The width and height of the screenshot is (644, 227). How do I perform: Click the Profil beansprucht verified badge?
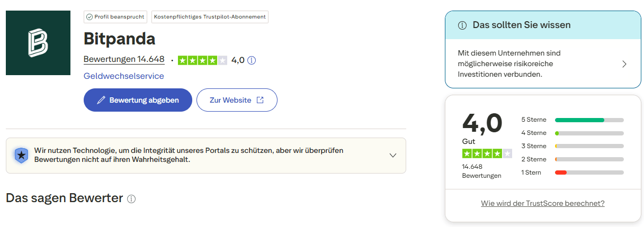click(x=115, y=17)
